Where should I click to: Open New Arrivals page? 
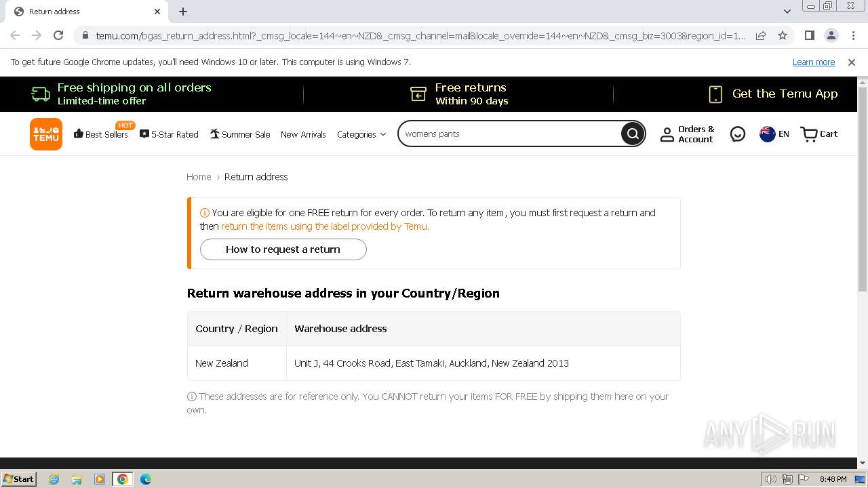coord(303,134)
